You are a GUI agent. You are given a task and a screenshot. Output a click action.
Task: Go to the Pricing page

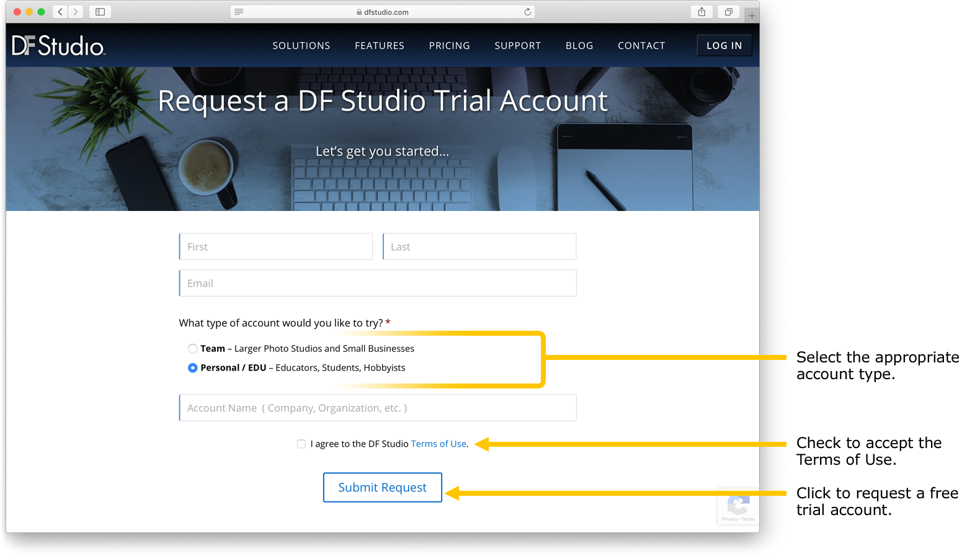(x=450, y=46)
